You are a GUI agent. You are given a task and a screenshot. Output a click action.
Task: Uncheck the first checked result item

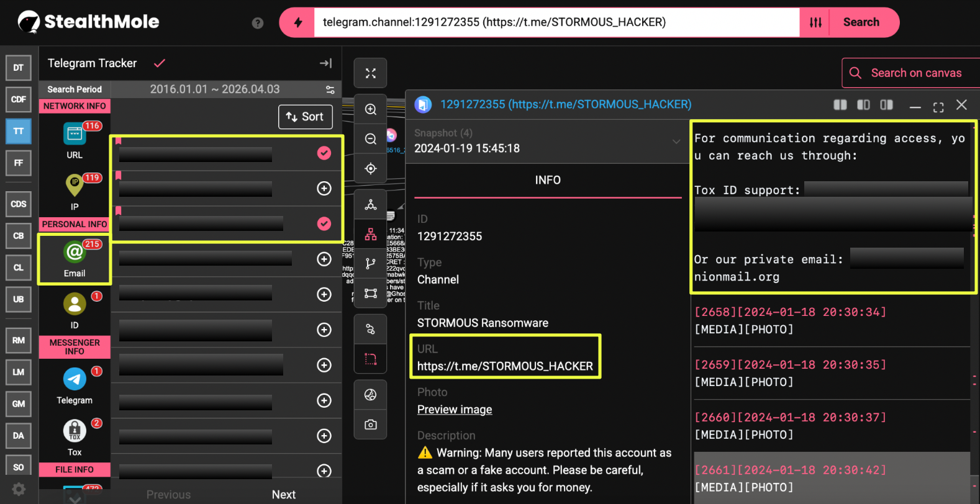(324, 153)
